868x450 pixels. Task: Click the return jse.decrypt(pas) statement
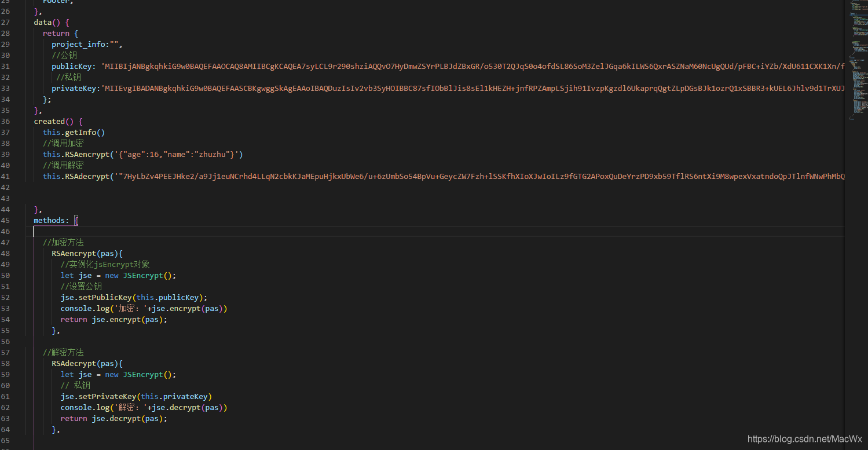[x=113, y=418]
